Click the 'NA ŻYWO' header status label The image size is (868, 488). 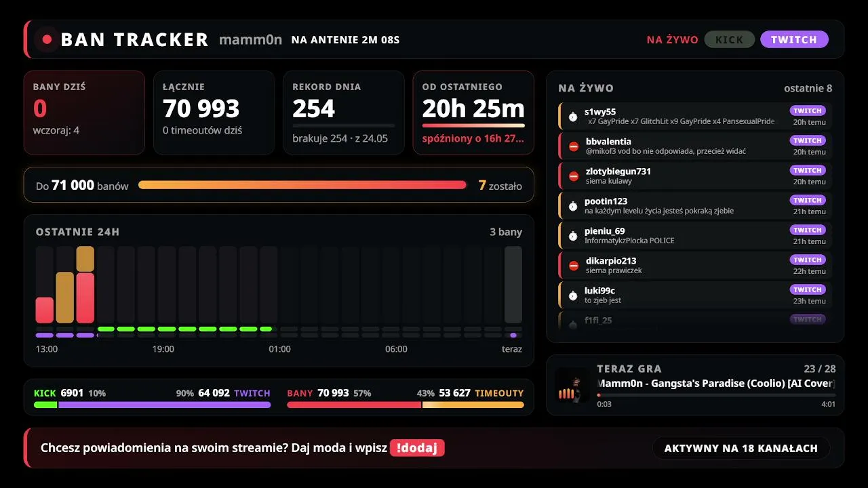pyautogui.click(x=672, y=40)
